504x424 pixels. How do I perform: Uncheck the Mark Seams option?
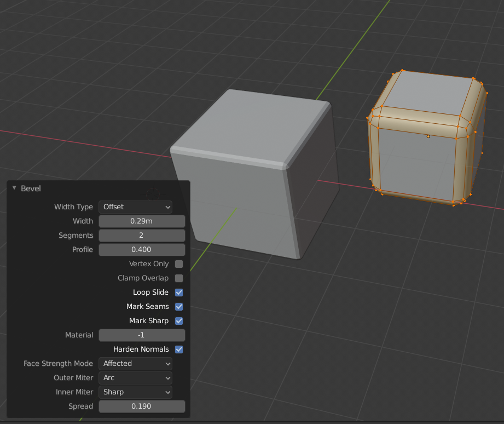(x=178, y=306)
